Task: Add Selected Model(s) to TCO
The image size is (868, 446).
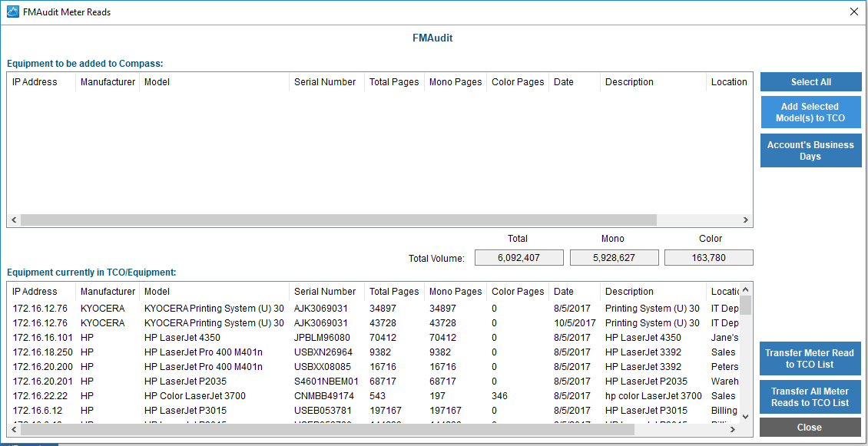Action: point(811,112)
